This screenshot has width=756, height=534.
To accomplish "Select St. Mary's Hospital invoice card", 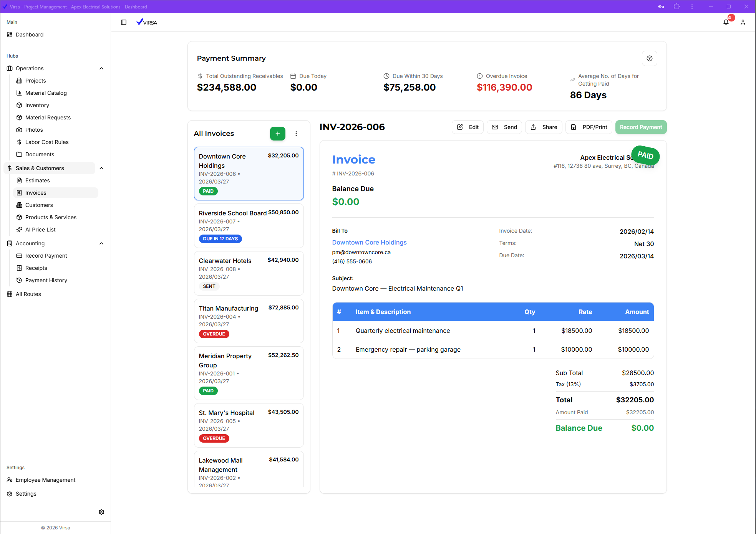I will tap(249, 425).
